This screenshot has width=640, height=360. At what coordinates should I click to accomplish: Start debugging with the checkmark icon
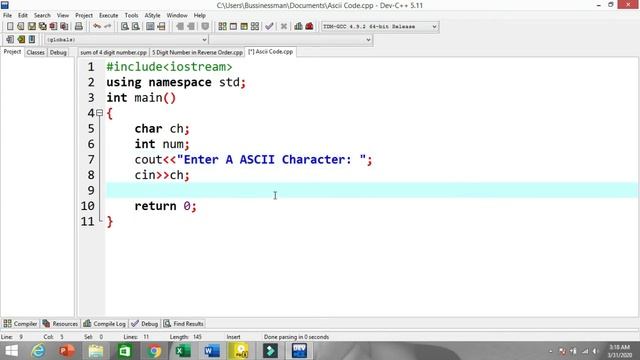tap(269, 27)
